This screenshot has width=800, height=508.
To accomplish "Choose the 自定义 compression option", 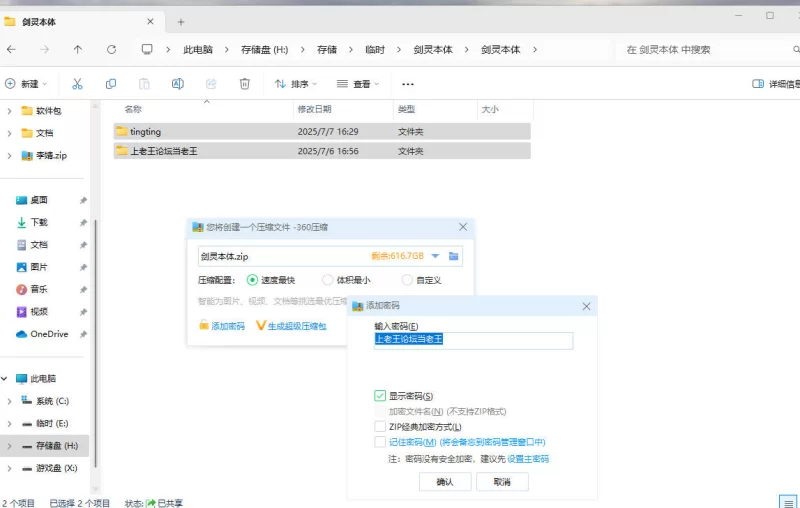I will pyautogui.click(x=407, y=280).
